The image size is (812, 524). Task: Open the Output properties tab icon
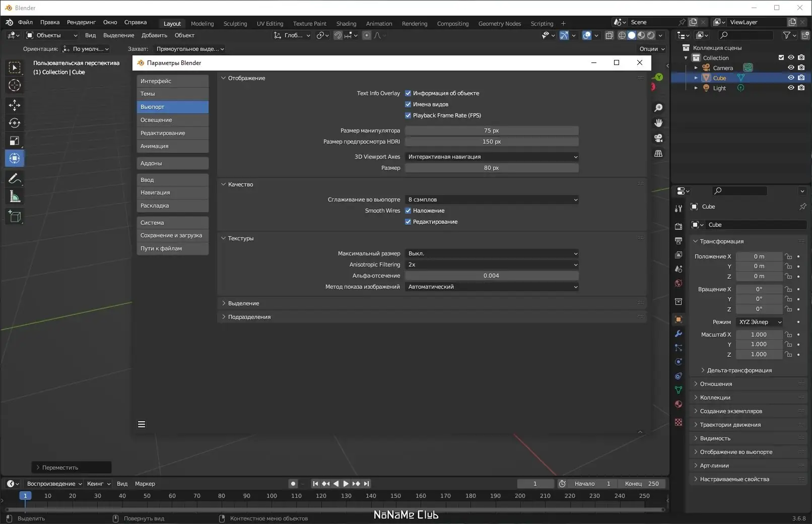pos(679,241)
